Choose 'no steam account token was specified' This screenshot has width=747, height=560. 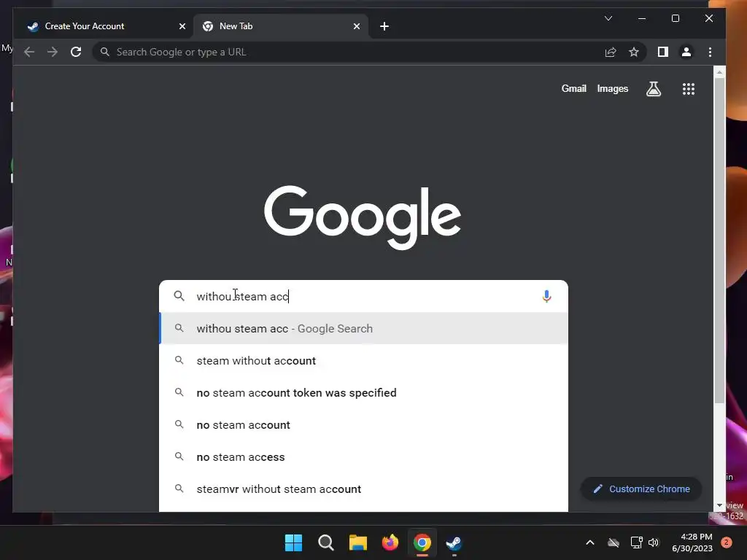(x=363, y=393)
